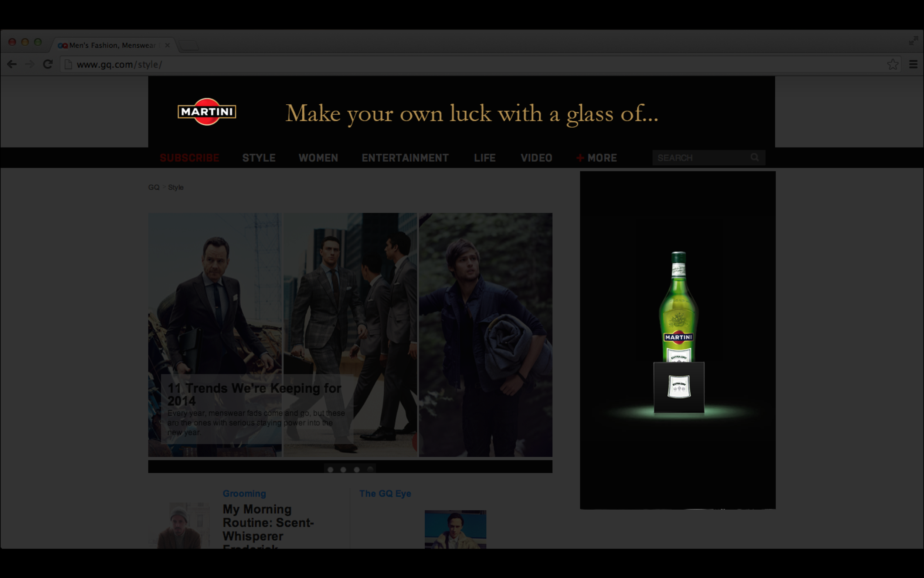Bookmark the page via the star icon
The image size is (924, 578).
pos(893,64)
